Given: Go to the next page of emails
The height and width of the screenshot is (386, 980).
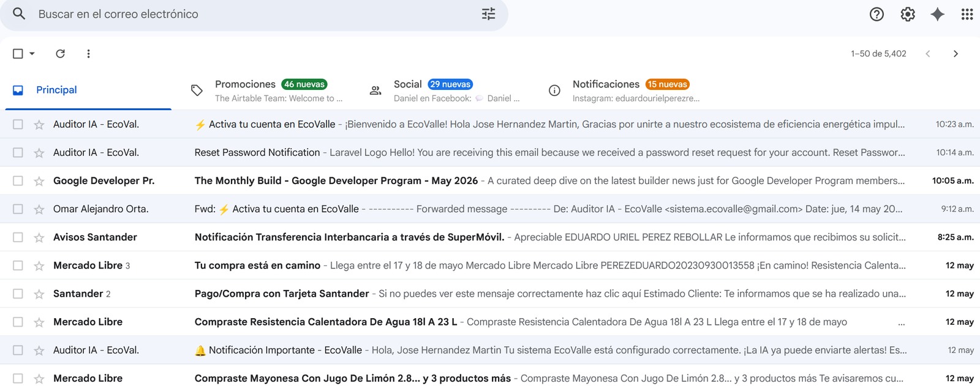Looking at the screenshot, I should tap(956, 54).
